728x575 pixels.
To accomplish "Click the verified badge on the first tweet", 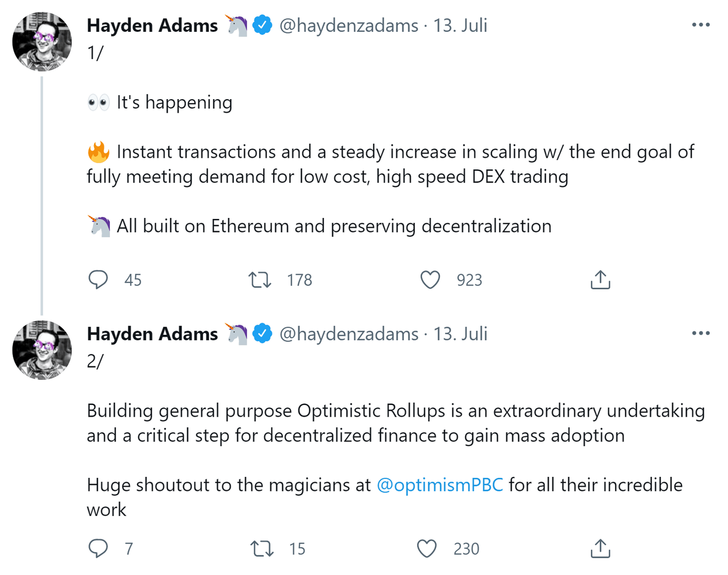I will 262,25.
